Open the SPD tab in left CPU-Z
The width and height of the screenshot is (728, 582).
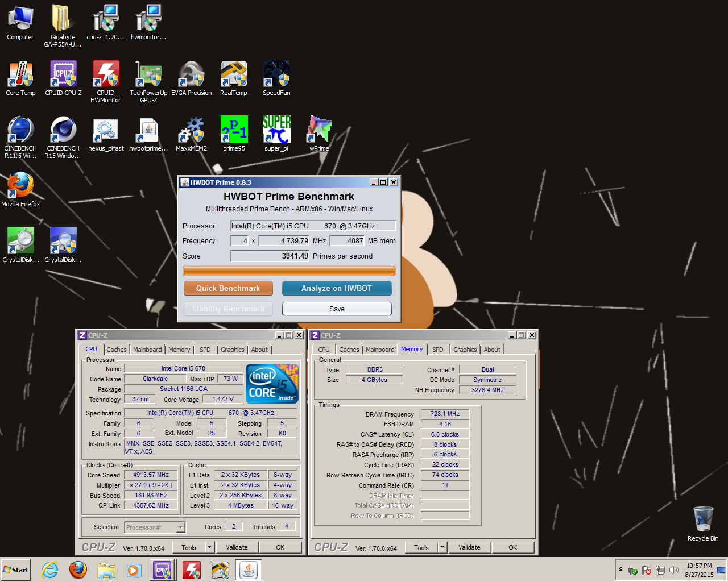pos(205,350)
